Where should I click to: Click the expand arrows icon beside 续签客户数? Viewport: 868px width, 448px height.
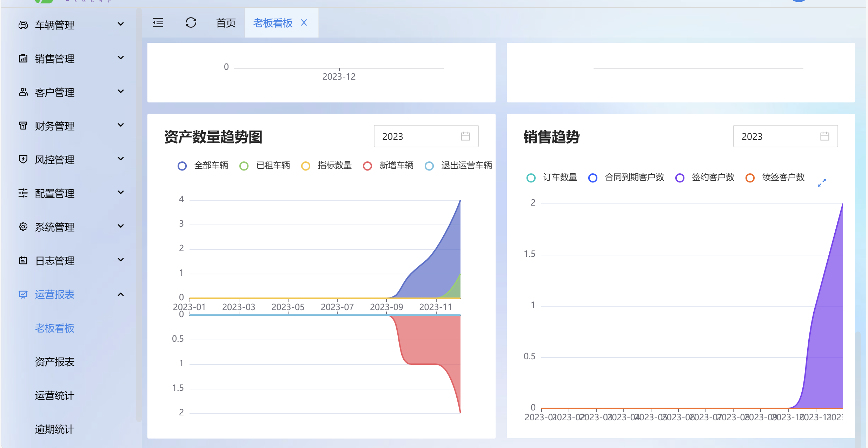[x=822, y=183]
